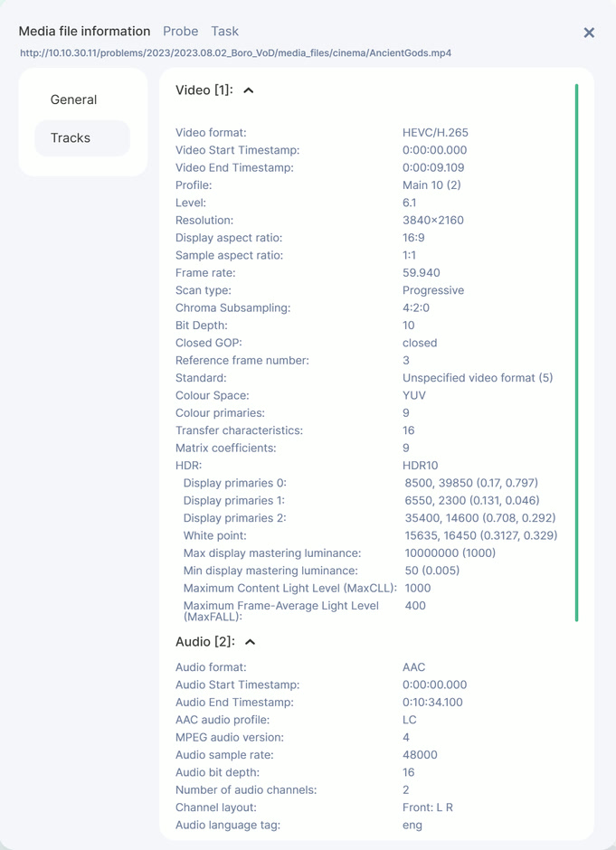Switch to the Probe tab
Screen dimensions: 616x850
click(181, 31)
